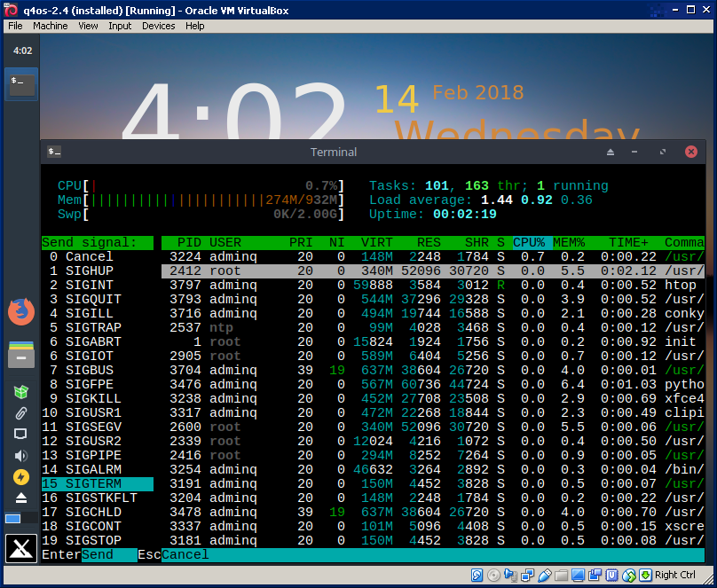Click the VirtualBox USB devices status icon
The width and height of the screenshot is (717, 588).
click(544, 576)
